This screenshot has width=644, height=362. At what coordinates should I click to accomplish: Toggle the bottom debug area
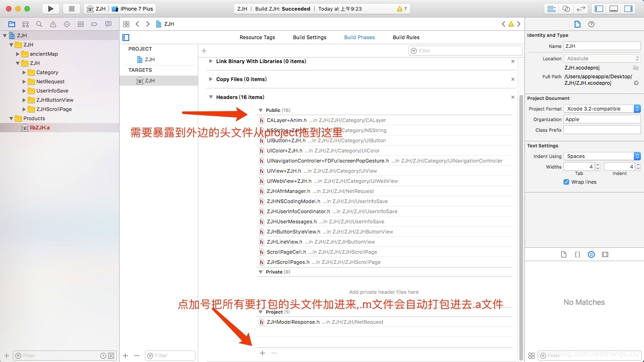coord(614,9)
